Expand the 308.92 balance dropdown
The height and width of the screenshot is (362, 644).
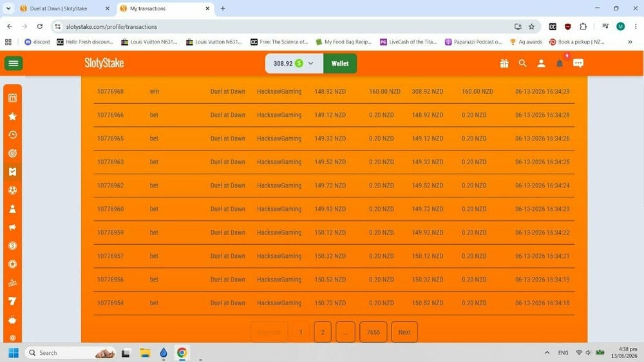pyautogui.click(x=294, y=63)
